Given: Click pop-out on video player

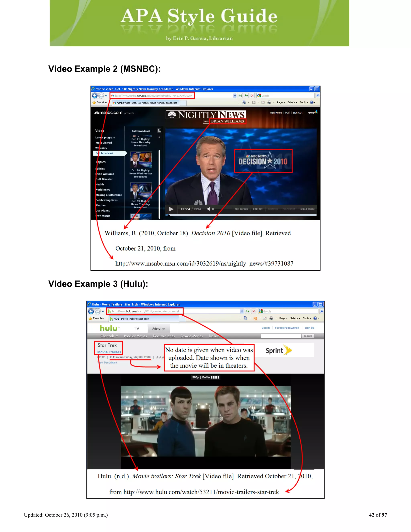Looking at the screenshot, I should pyautogui.click(x=258, y=209).
